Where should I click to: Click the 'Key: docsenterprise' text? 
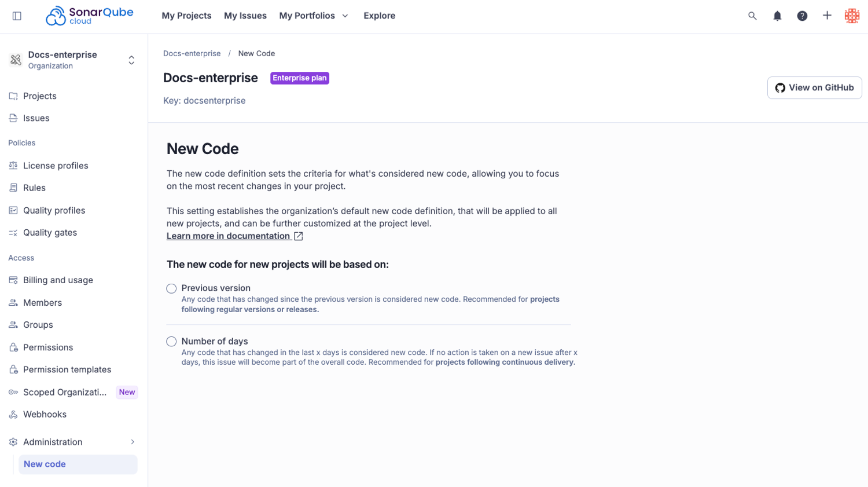coord(204,101)
